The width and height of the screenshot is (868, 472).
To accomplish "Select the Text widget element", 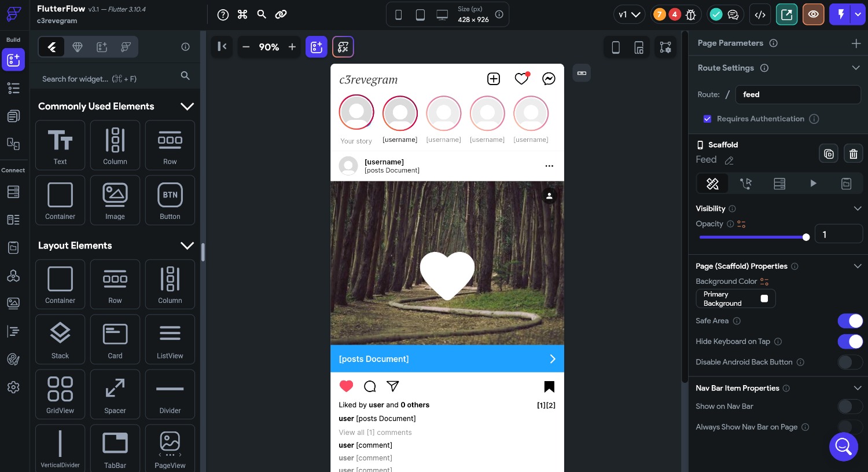I will click(60, 145).
